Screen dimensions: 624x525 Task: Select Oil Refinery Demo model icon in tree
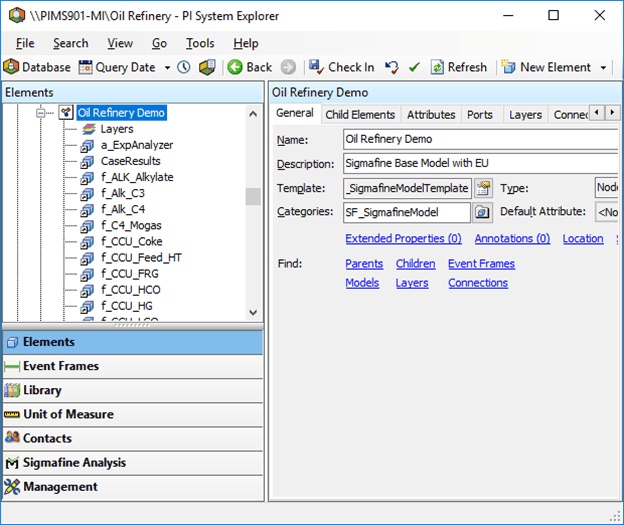(66, 113)
